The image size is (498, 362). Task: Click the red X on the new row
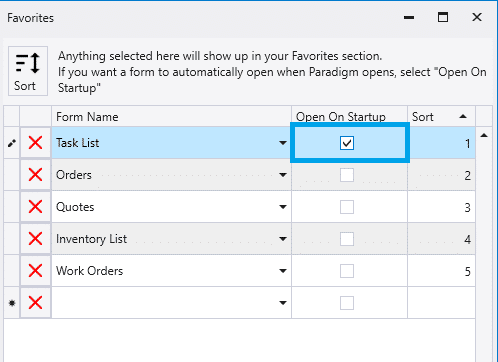pos(35,303)
